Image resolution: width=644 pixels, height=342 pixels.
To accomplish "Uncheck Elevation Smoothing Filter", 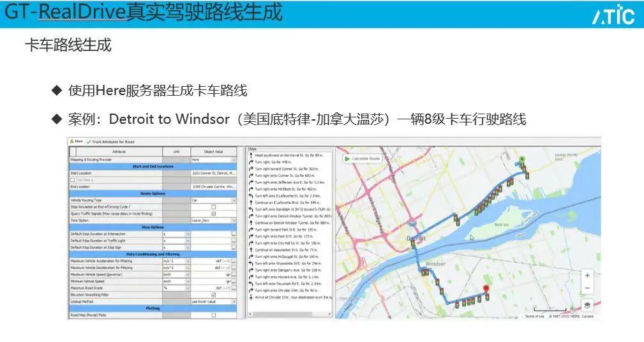I will (x=213, y=295).
